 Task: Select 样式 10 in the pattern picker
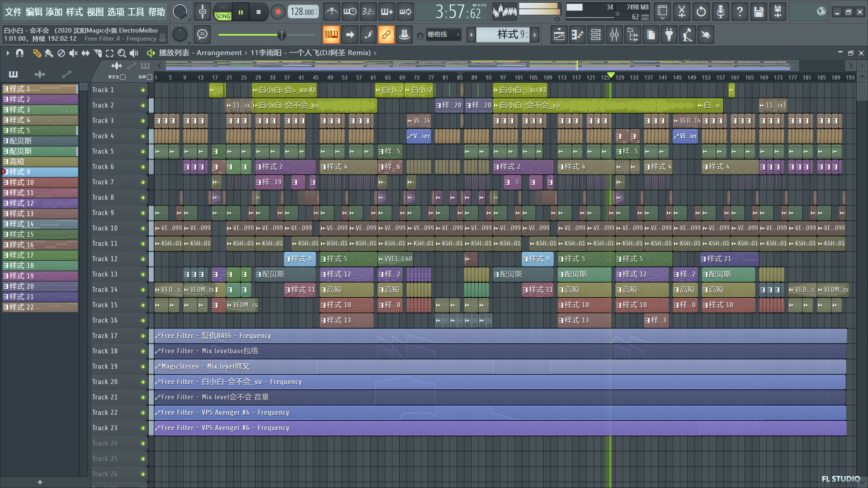coord(40,182)
